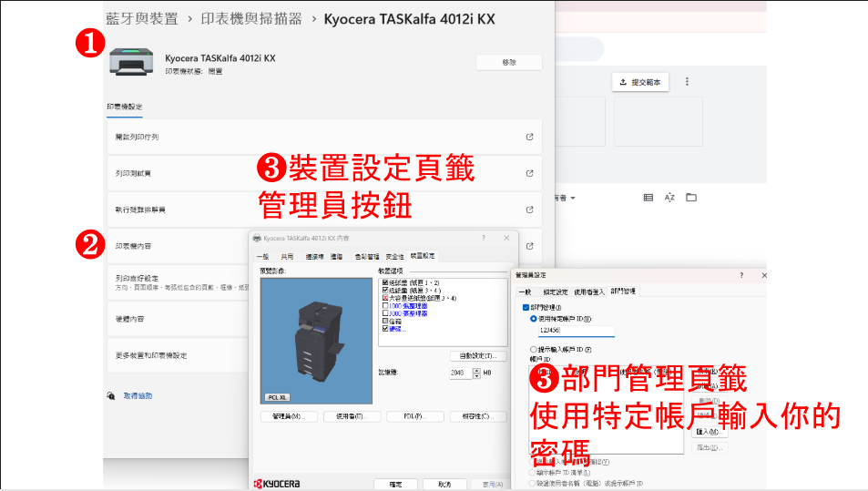
Task: Click the three-dot more menu in background window
Action: pos(687,82)
